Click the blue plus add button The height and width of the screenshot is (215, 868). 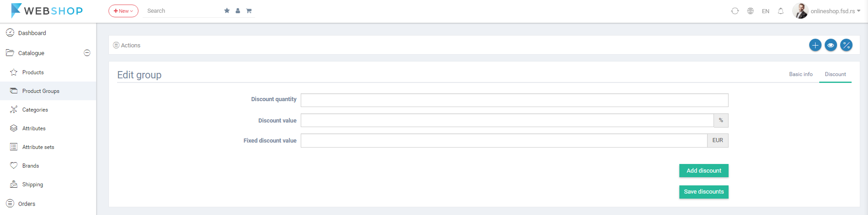pos(815,45)
